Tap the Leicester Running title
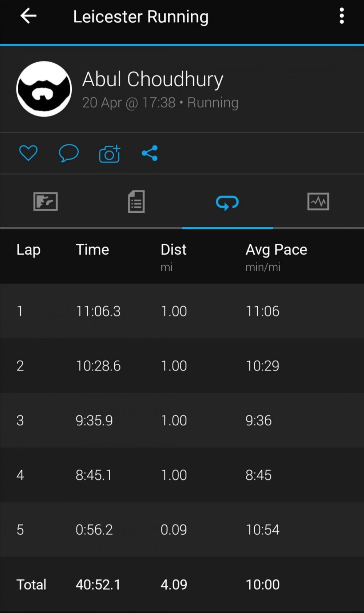Screen dimensions: 364x613 click(141, 17)
